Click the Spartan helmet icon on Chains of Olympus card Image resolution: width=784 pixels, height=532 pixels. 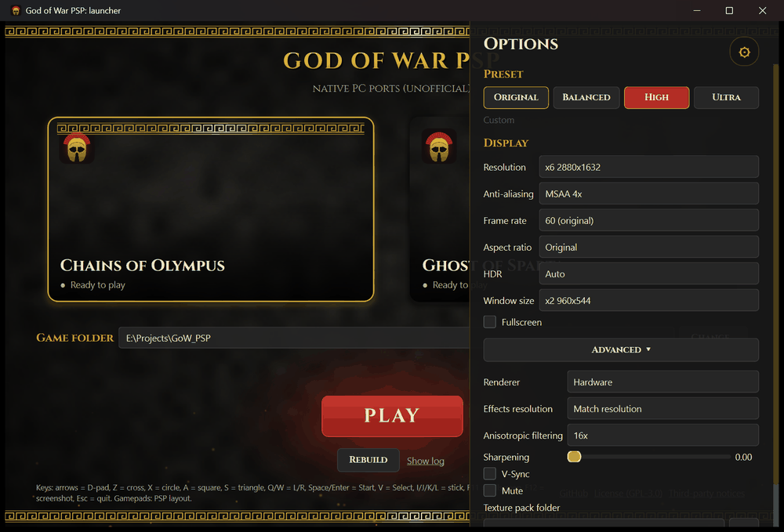(x=77, y=148)
